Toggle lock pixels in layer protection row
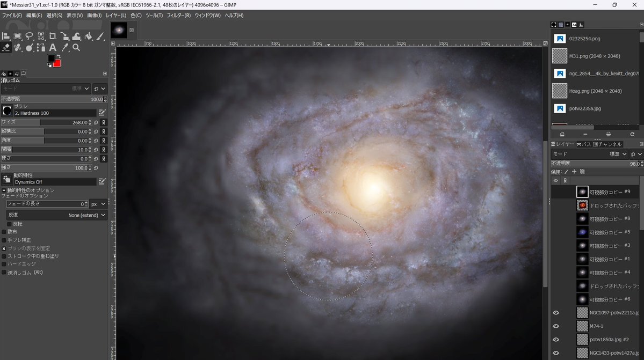The width and height of the screenshot is (644, 360). [x=566, y=172]
